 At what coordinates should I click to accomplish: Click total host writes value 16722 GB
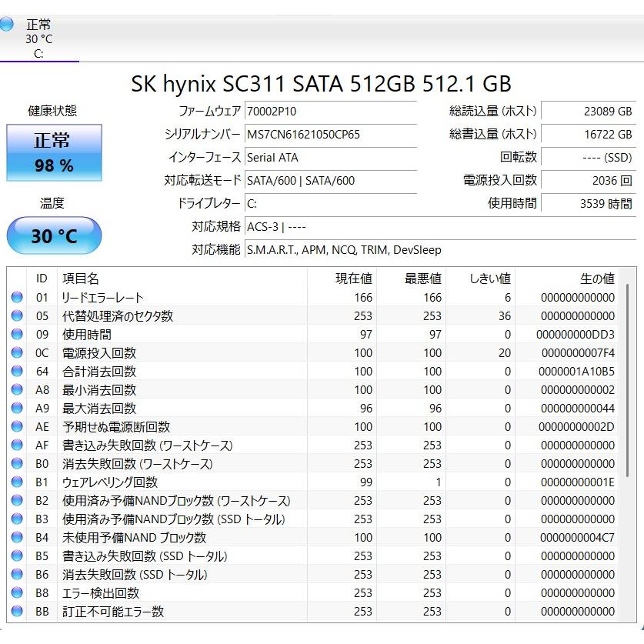589,135
